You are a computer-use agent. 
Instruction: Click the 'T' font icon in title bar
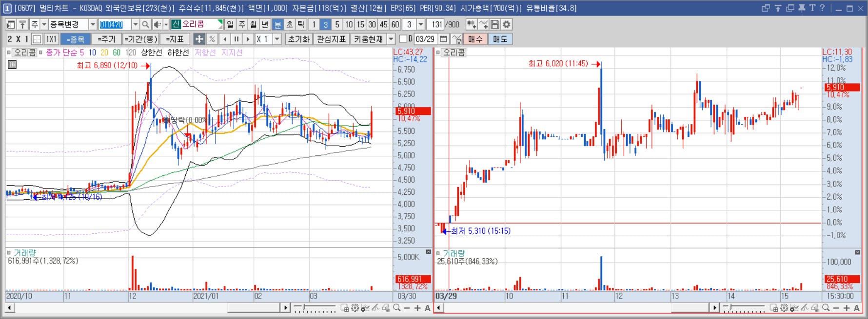tap(812, 8)
